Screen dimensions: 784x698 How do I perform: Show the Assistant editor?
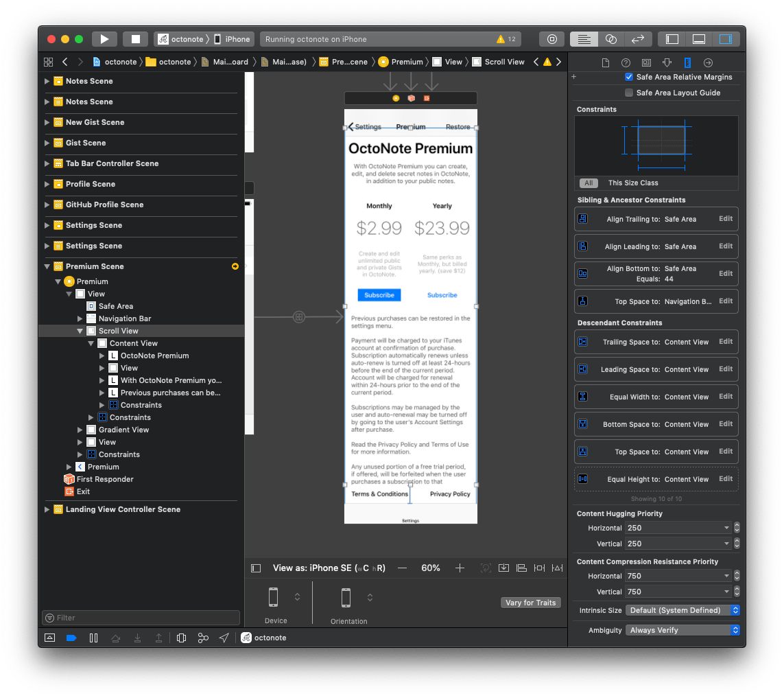[x=611, y=39]
